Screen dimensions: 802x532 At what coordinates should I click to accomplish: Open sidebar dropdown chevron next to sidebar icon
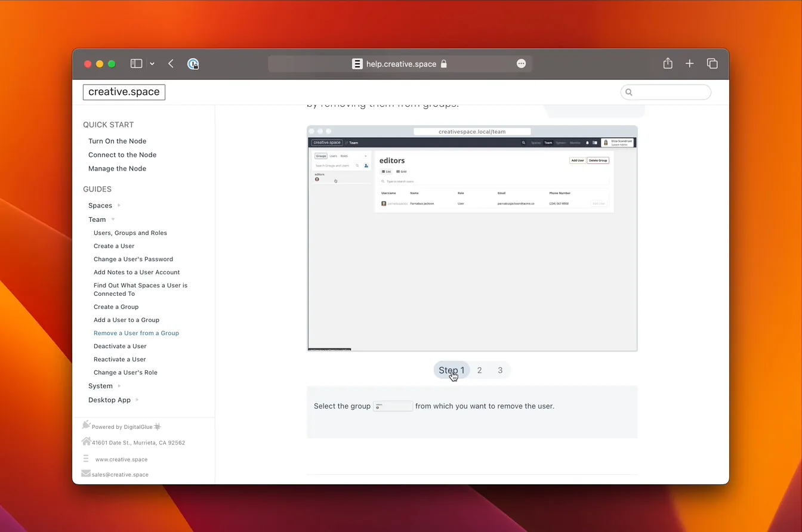(152, 64)
